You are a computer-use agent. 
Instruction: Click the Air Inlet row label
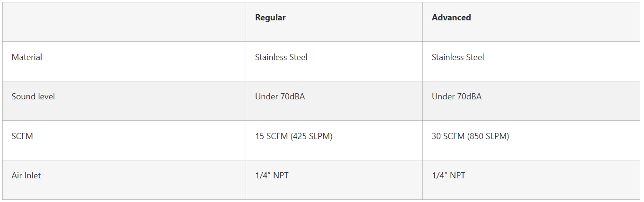click(26, 176)
